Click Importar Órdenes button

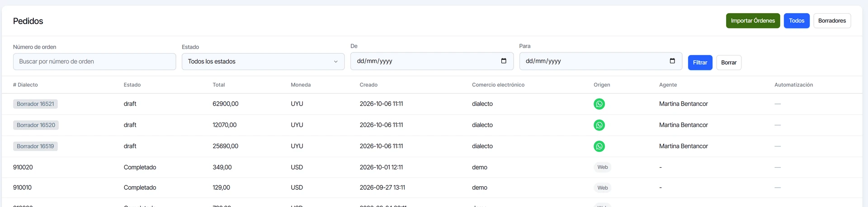[753, 21]
